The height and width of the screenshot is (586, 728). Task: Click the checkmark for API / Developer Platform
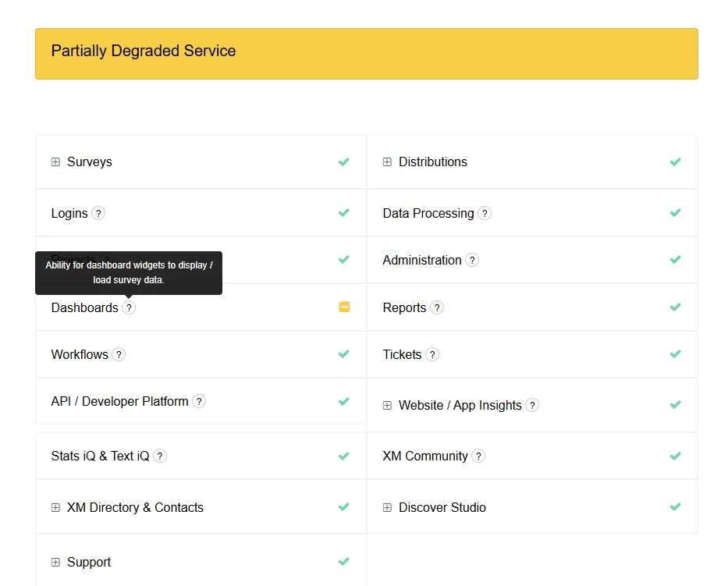[x=344, y=402]
